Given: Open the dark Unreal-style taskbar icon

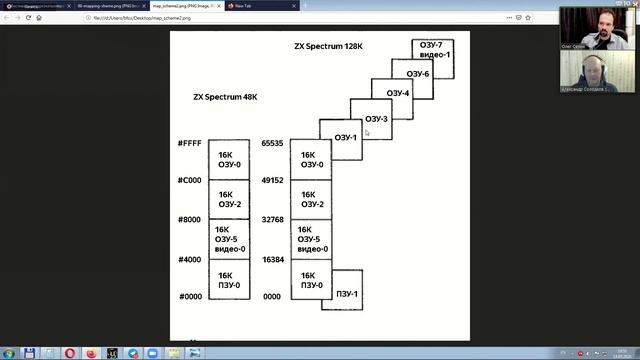Looking at the screenshot, I should coord(112,353).
